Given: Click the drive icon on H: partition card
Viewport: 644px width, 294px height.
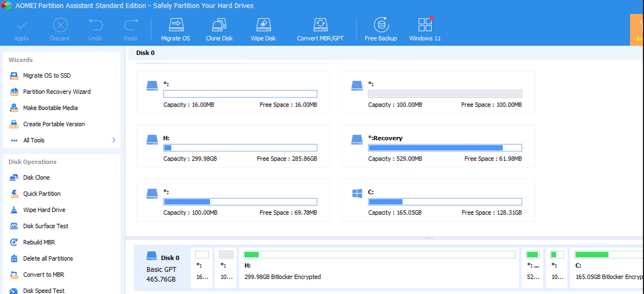Looking at the screenshot, I should [152, 139].
